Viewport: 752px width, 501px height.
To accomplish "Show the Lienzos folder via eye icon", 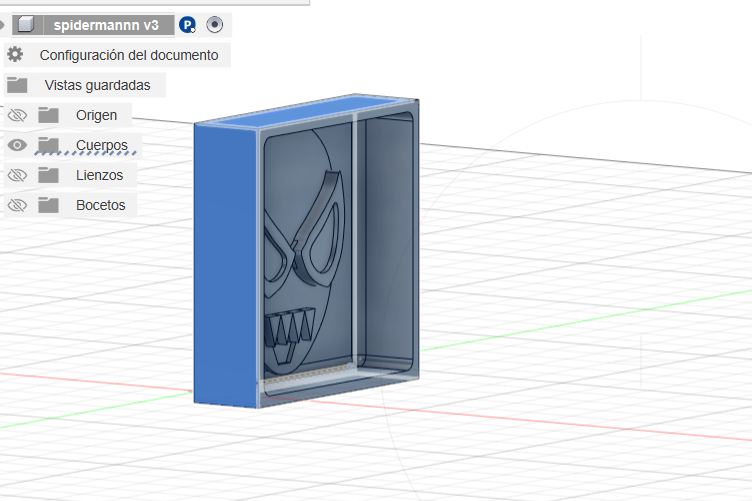I will coord(17,175).
